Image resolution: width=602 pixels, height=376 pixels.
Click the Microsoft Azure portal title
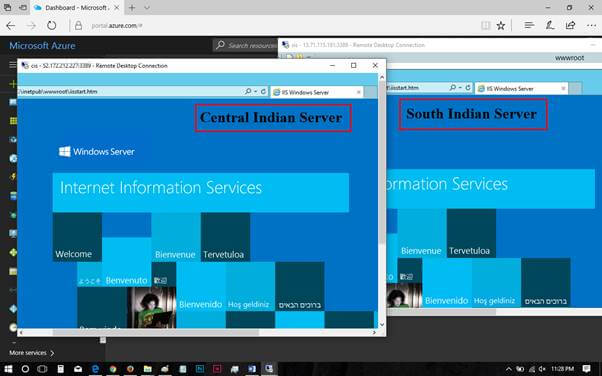click(42, 46)
